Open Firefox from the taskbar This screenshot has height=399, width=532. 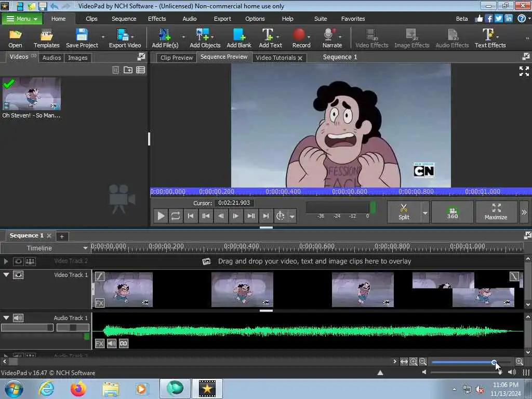[78, 389]
